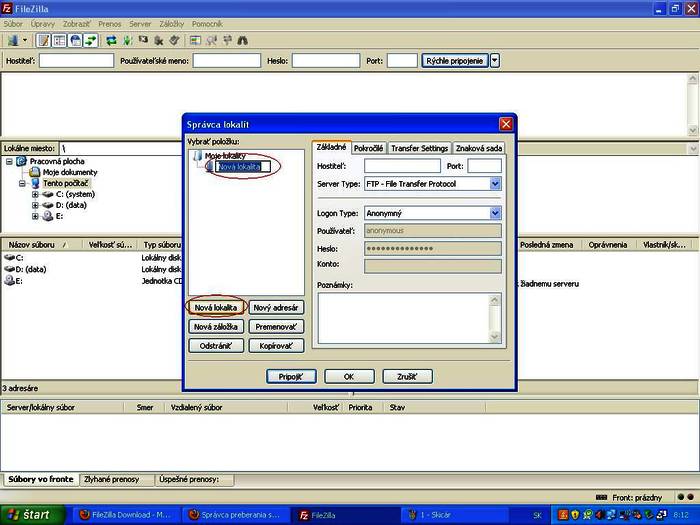Click the Odstrániť button
This screenshot has height=525, width=700.
coord(216,346)
